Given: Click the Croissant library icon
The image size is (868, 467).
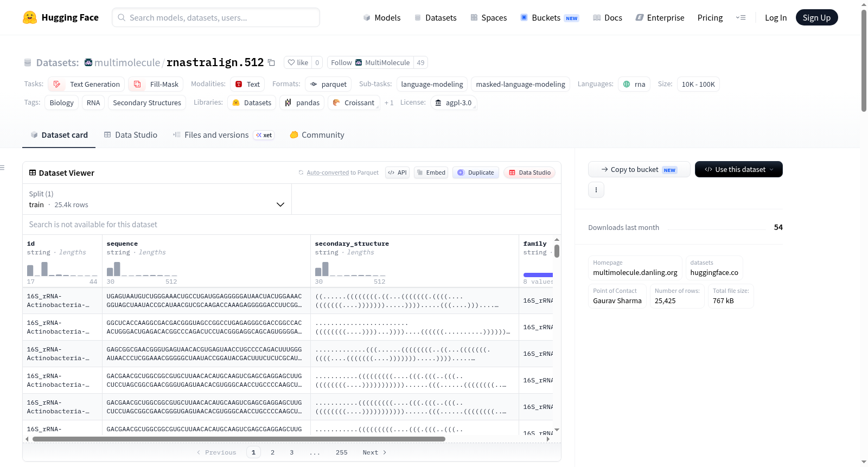Looking at the screenshot, I should coord(336,103).
